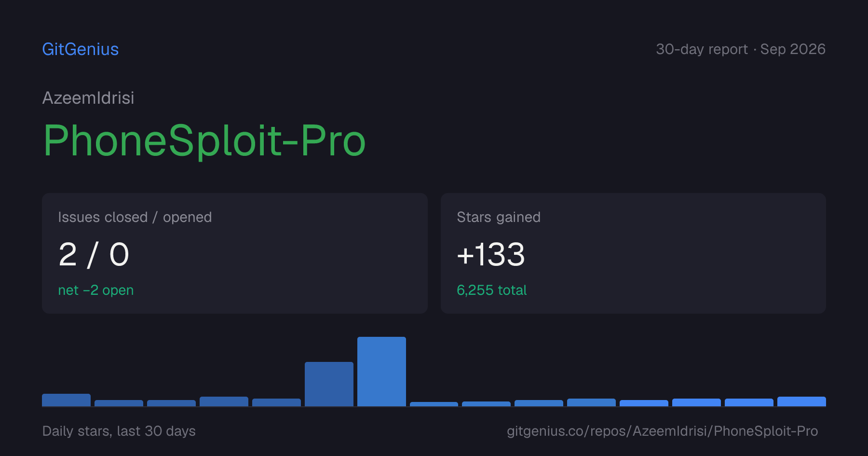This screenshot has width=868, height=456.
Task: Click the 30-day report Sep 2026 label
Action: [741, 49]
